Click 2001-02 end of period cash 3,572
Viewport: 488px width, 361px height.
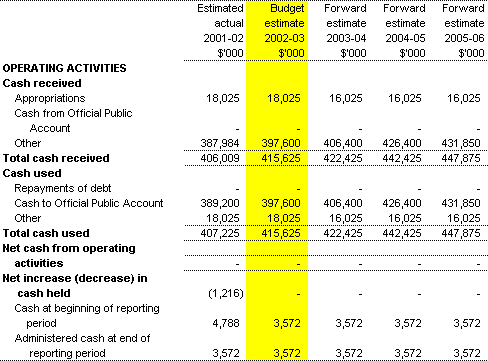click(x=226, y=353)
